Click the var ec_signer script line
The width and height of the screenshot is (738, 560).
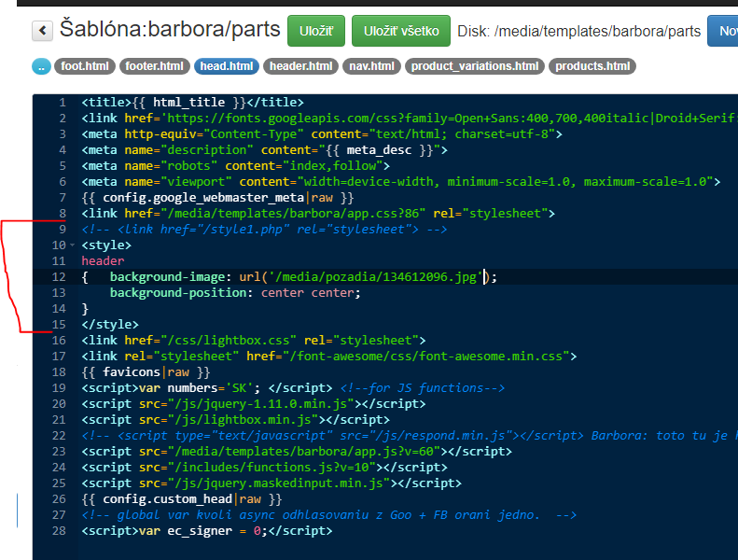coord(207,531)
